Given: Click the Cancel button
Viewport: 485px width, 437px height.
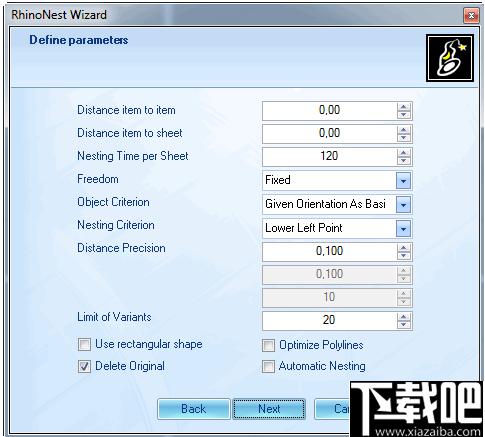Looking at the screenshot, I should (333, 409).
